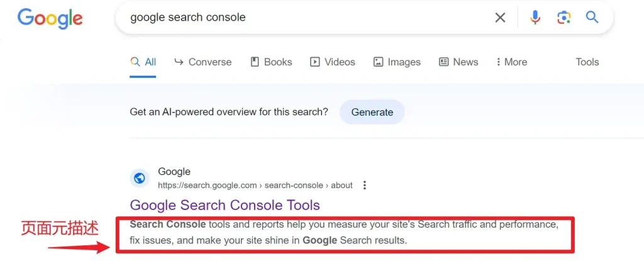This screenshot has height=261, width=644.
Task: Start voice search with microphone icon
Action: 535,17
